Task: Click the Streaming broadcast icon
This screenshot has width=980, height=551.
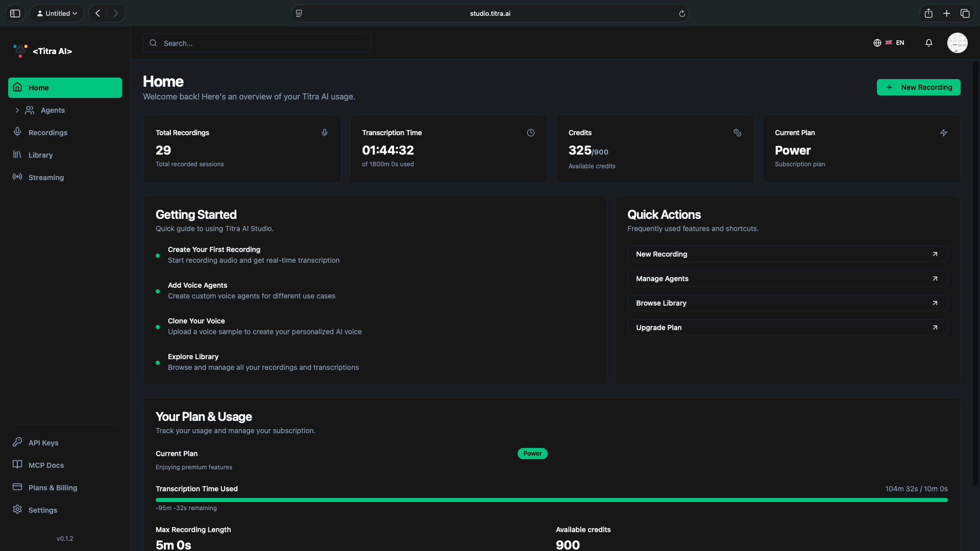Action: [17, 177]
